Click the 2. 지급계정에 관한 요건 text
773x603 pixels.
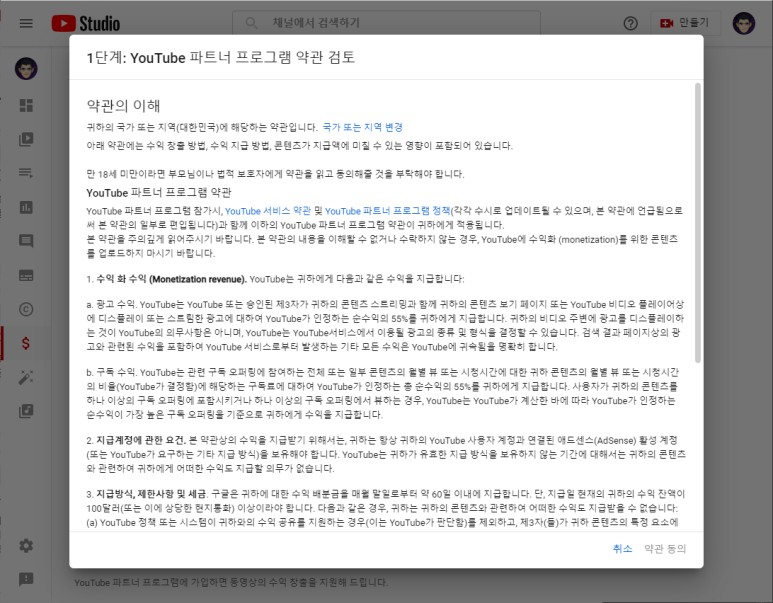tap(136, 440)
